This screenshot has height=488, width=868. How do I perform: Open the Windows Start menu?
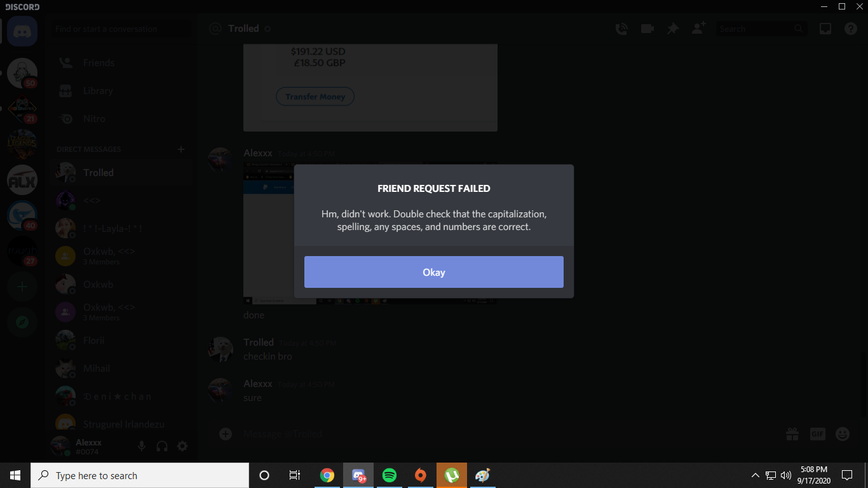click(x=15, y=475)
